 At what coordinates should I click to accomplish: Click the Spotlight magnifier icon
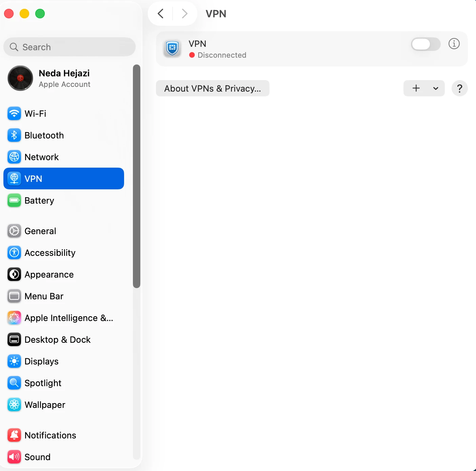pos(14,383)
